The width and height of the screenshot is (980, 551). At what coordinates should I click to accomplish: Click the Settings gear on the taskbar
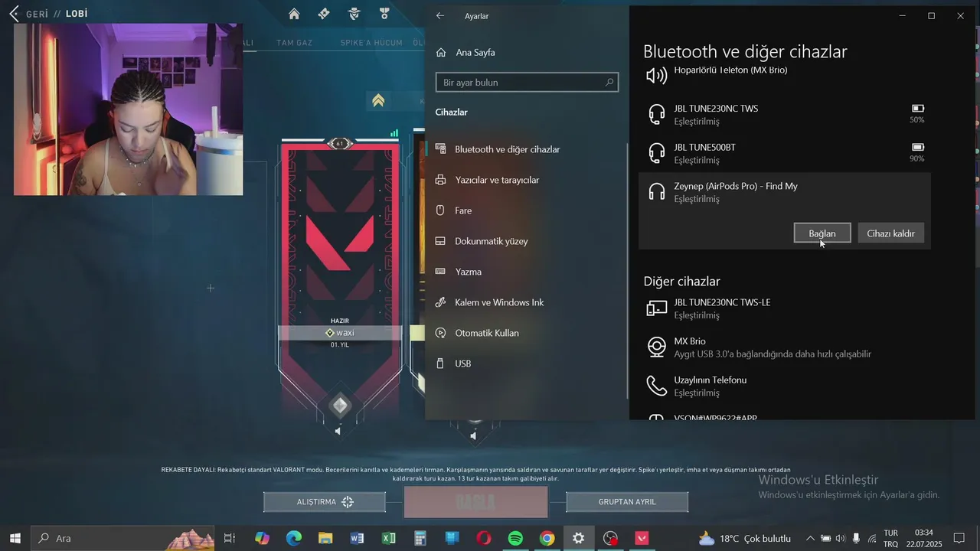click(x=578, y=538)
